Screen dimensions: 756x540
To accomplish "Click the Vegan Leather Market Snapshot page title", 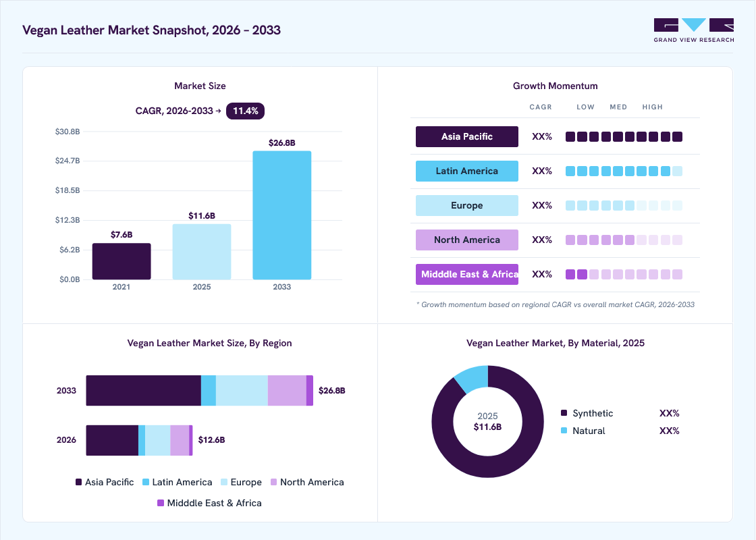I will click(x=151, y=30).
